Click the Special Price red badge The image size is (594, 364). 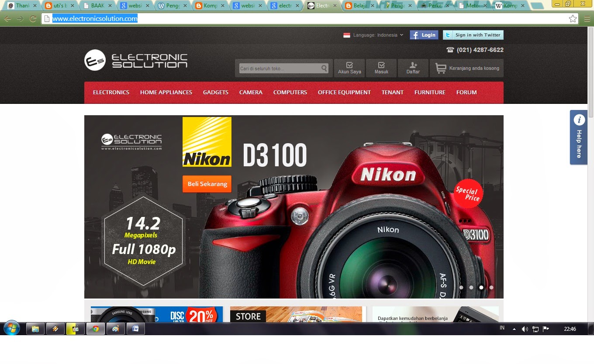[x=468, y=194]
